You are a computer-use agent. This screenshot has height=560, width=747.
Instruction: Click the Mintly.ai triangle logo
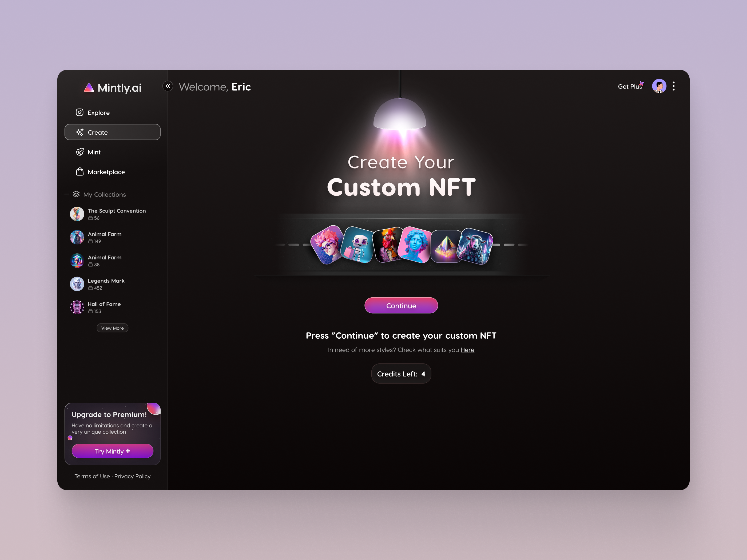[89, 88]
